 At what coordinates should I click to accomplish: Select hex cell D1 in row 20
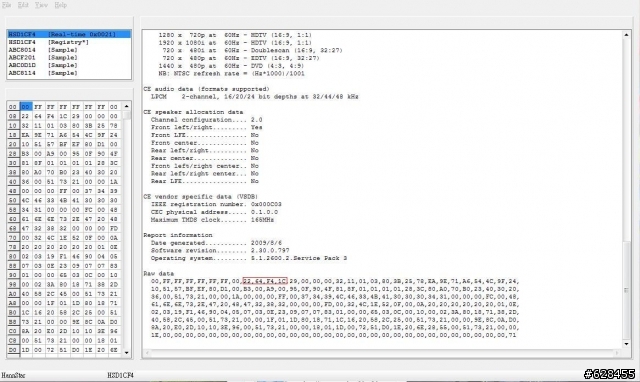point(101,144)
